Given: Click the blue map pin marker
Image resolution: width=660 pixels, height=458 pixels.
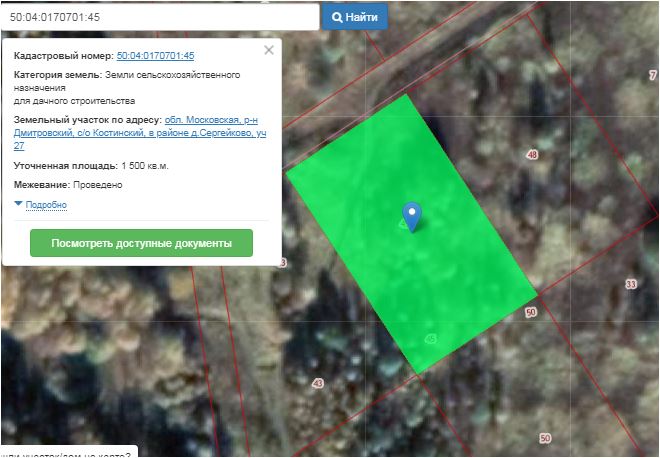Looking at the screenshot, I should pyautogui.click(x=411, y=215).
